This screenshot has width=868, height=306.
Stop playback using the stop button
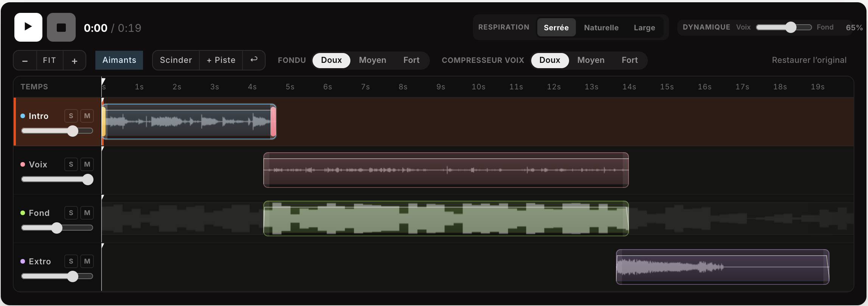point(61,27)
